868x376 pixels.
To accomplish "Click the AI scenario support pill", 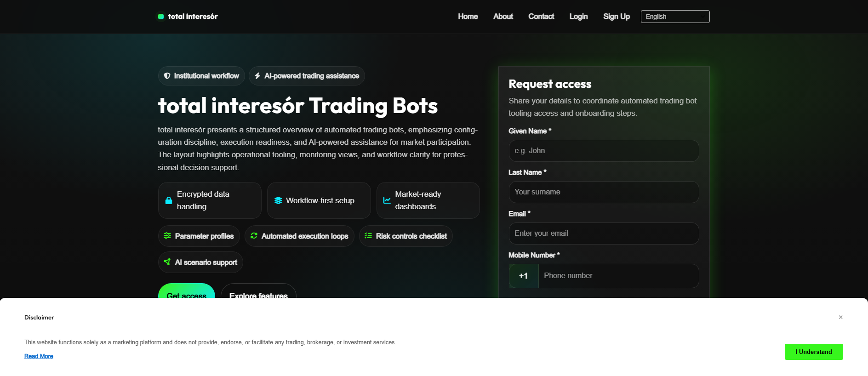I will coord(200,262).
